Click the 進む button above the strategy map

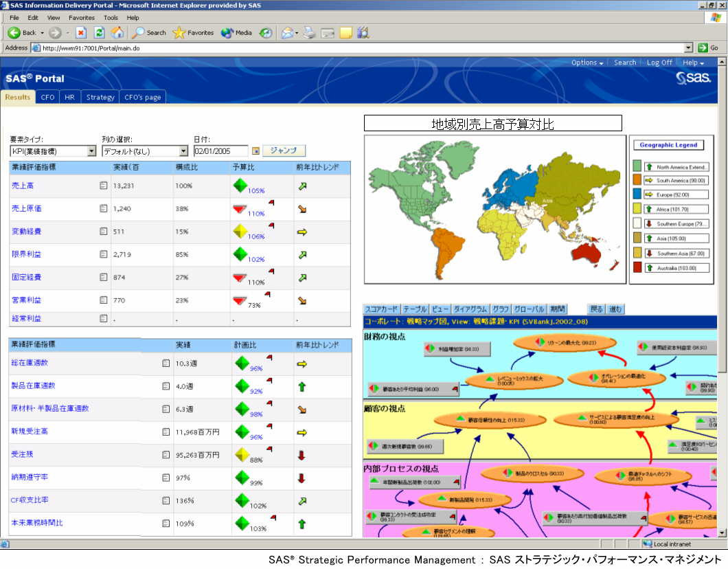tap(615, 309)
